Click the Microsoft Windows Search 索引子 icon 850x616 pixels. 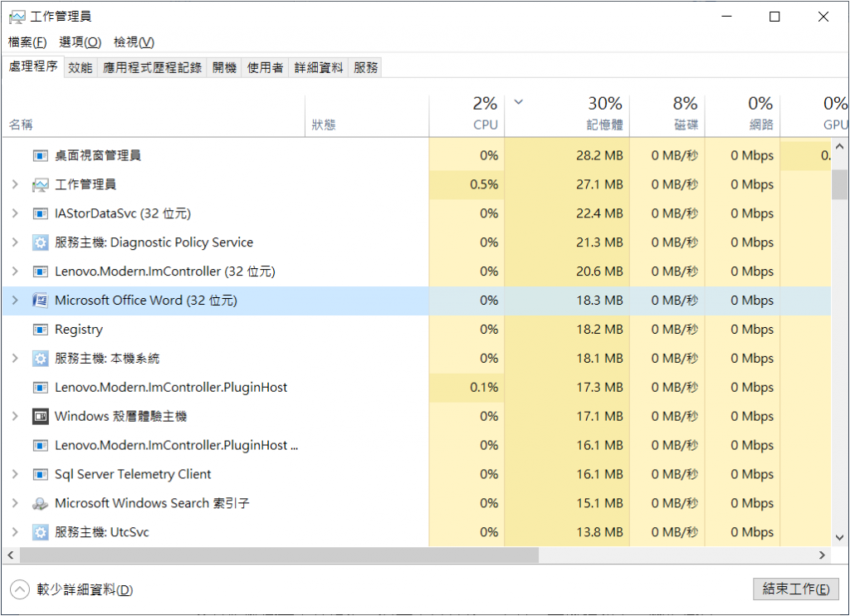(40, 504)
